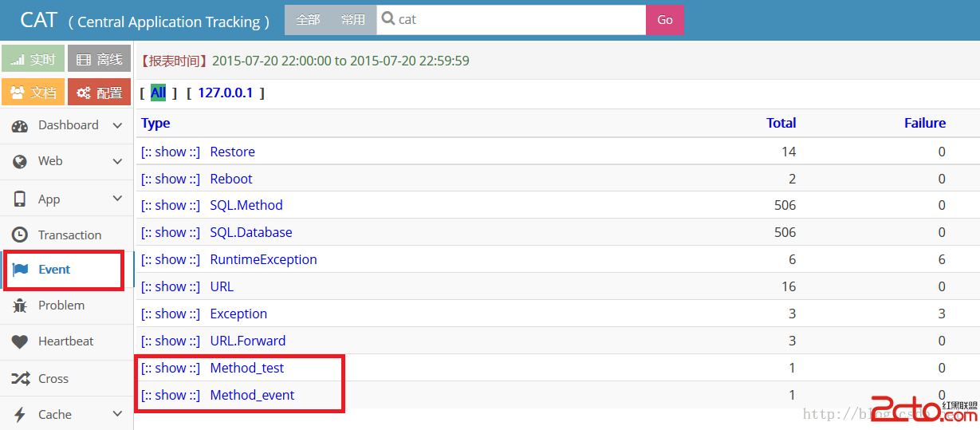Expand the App menu chevron
Screen dimensions: 980x430
coord(118,199)
